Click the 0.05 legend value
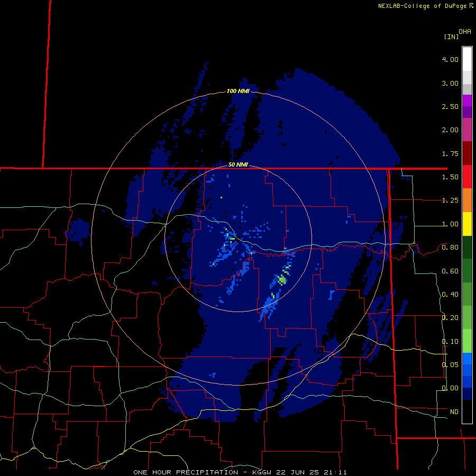 tap(450, 364)
